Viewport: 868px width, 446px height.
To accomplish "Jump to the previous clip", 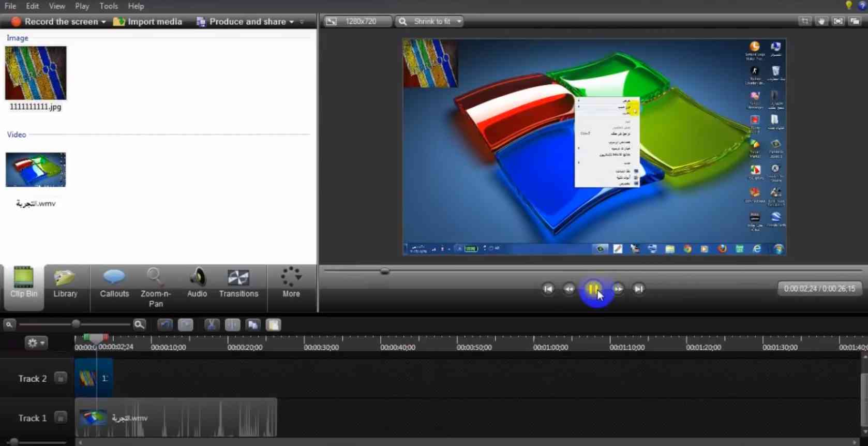I will pyautogui.click(x=548, y=289).
